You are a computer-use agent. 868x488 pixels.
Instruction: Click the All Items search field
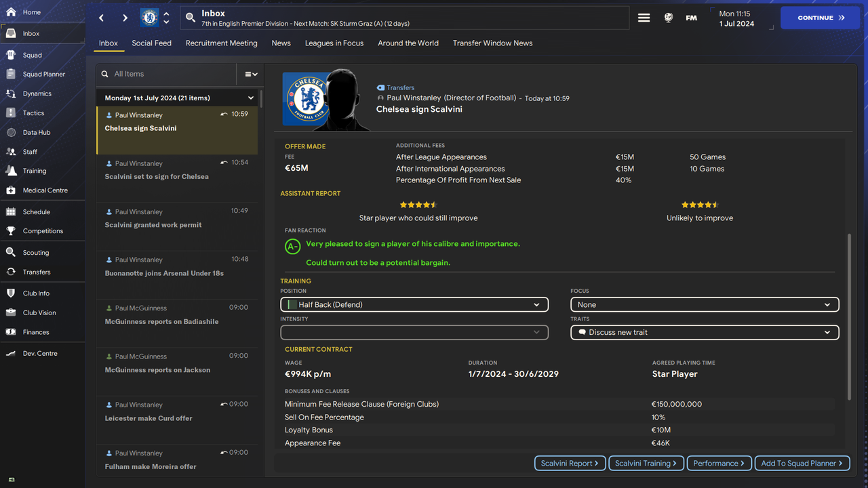point(166,74)
